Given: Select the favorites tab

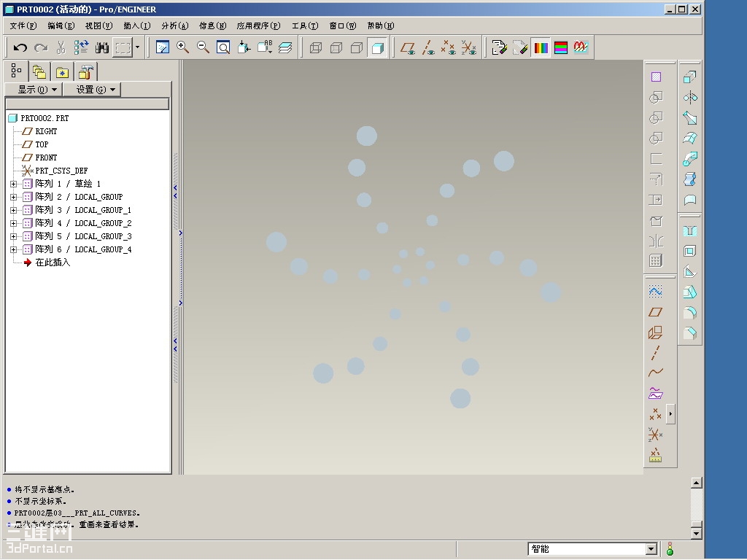Looking at the screenshot, I should (x=63, y=72).
